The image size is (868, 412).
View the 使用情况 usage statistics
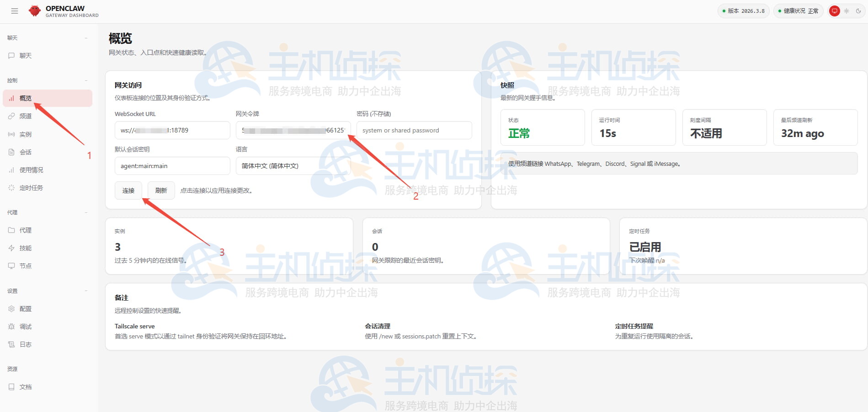pos(31,169)
